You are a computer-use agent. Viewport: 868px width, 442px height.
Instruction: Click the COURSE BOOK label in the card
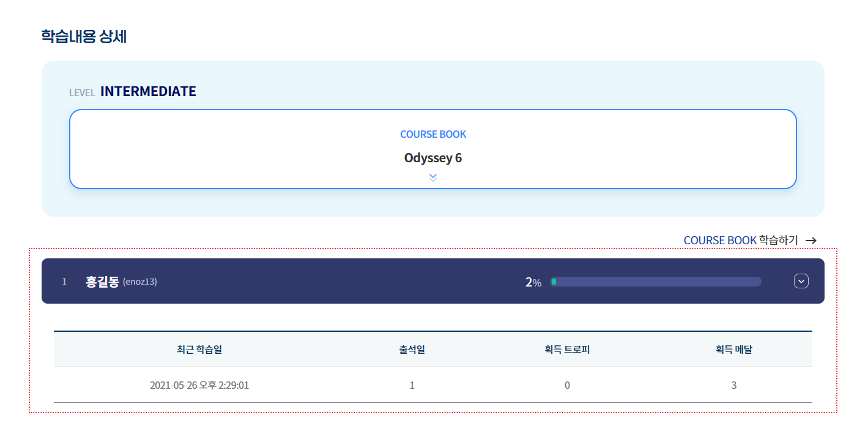click(x=433, y=134)
